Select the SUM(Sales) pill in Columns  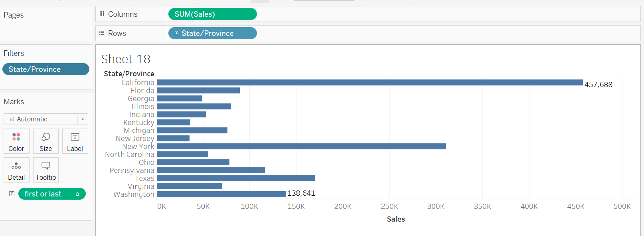[x=212, y=14]
